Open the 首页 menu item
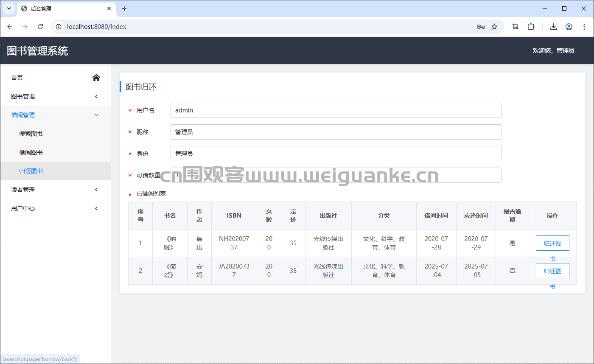 point(56,78)
